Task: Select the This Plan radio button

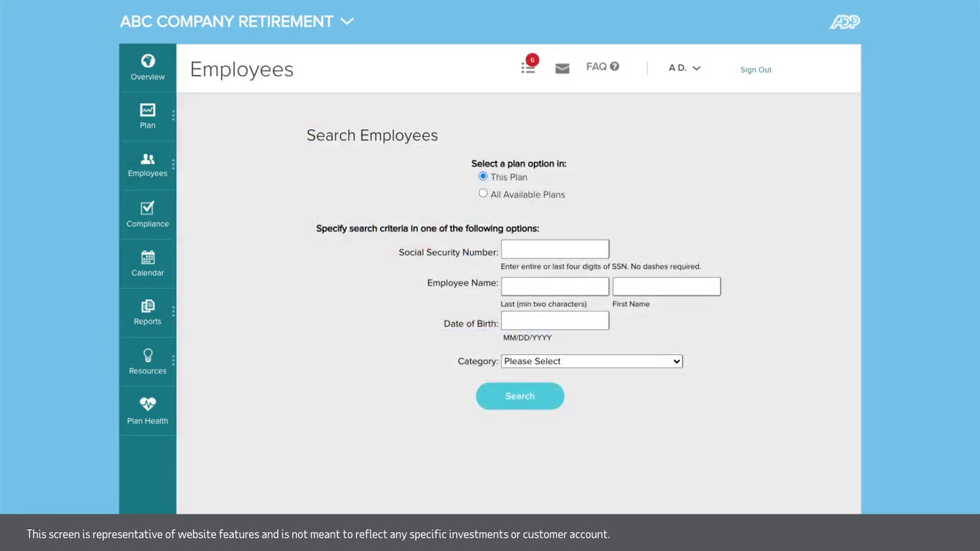Action: pos(483,177)
